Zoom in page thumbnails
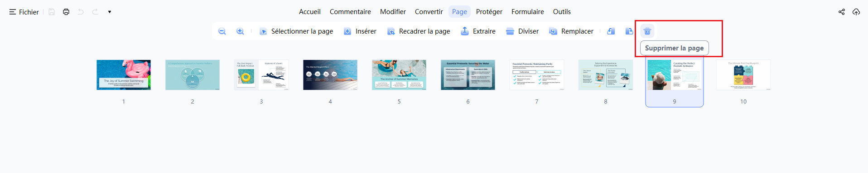The height and width of the screenshot is (173, 868). (240, 31)
